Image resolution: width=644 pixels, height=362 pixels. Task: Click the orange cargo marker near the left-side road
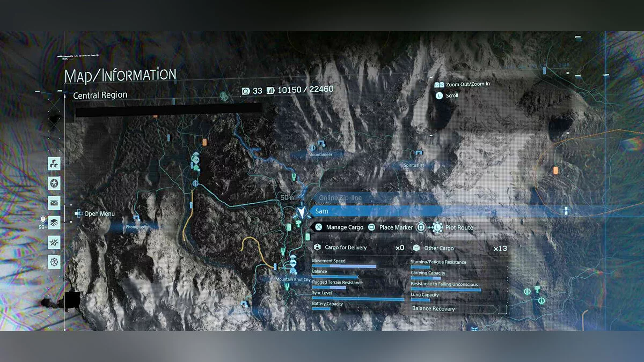204,142
